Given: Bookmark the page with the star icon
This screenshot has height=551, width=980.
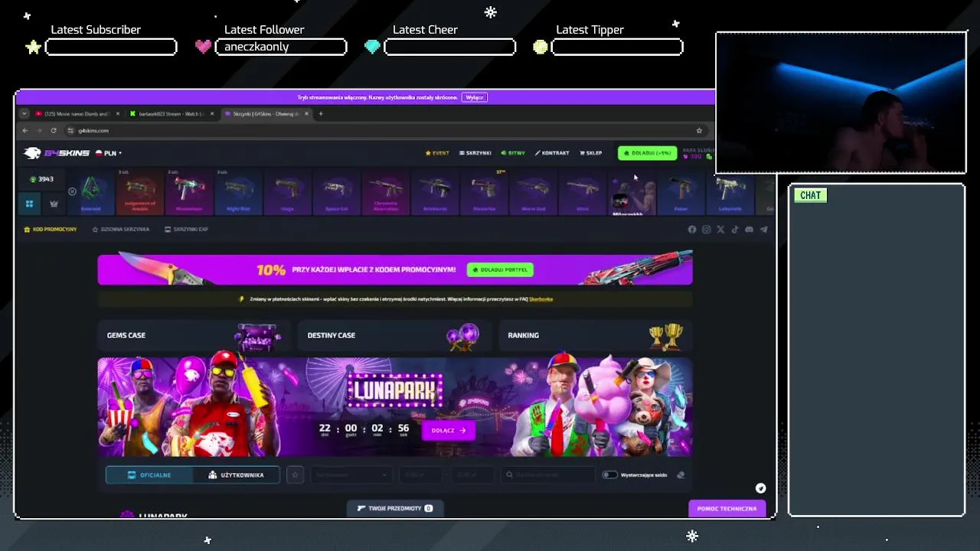Looking at the screenshot, I should point(699,131).
